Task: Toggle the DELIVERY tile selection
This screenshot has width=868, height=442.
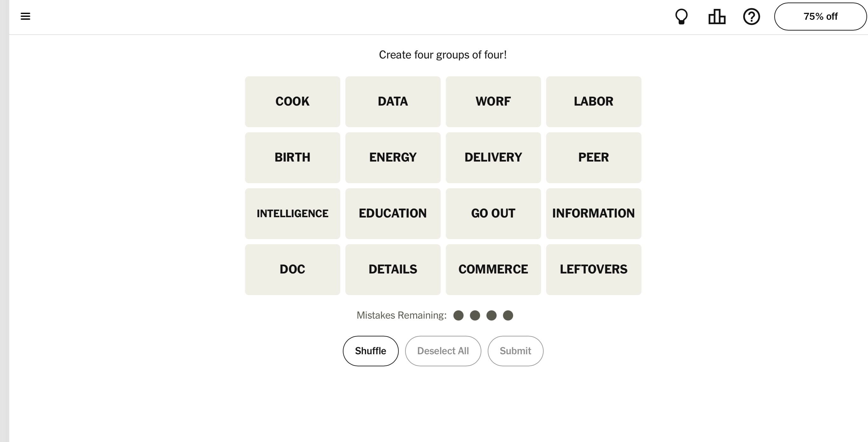Action: 493,157
